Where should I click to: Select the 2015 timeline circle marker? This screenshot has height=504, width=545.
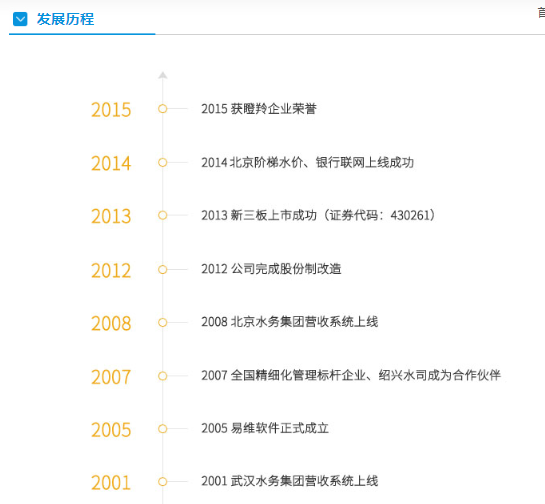click(x=163, y=109)
